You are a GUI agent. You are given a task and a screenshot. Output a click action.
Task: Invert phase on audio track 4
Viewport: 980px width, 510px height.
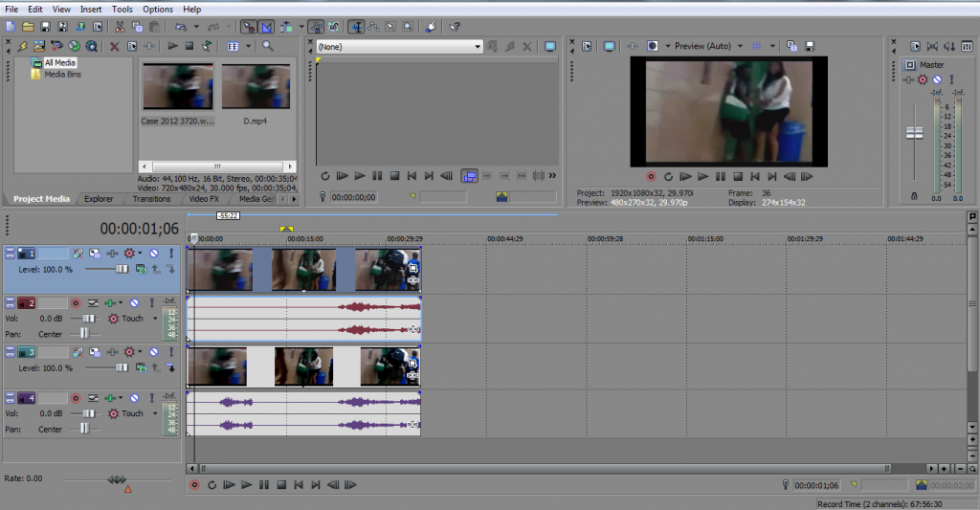93,398
